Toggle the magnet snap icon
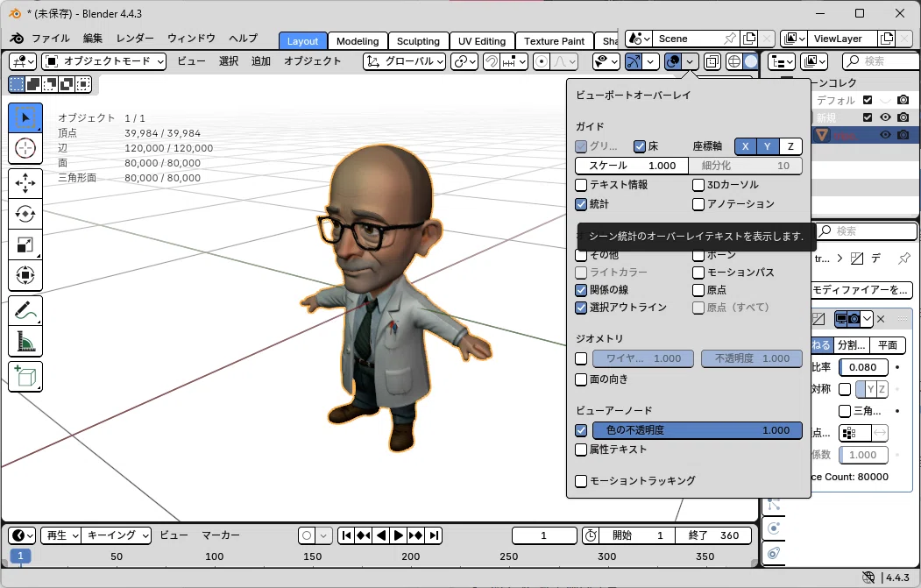The width and height of the screenshot is (921, 588). coord(491,61)
